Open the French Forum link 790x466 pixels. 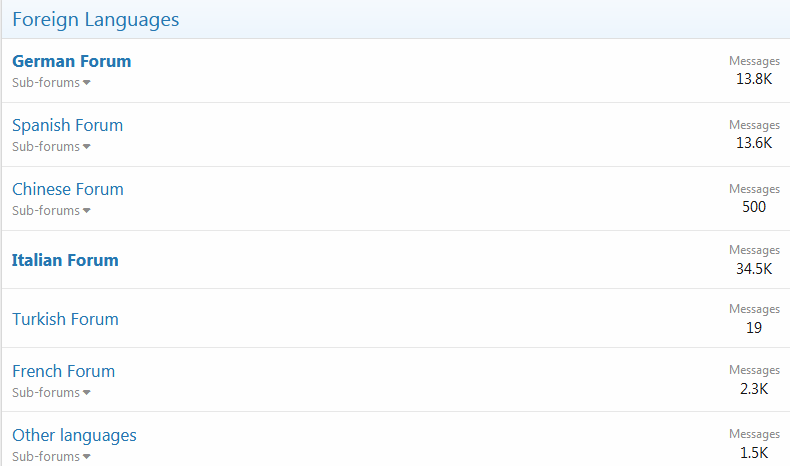click(x=63, y=371)
